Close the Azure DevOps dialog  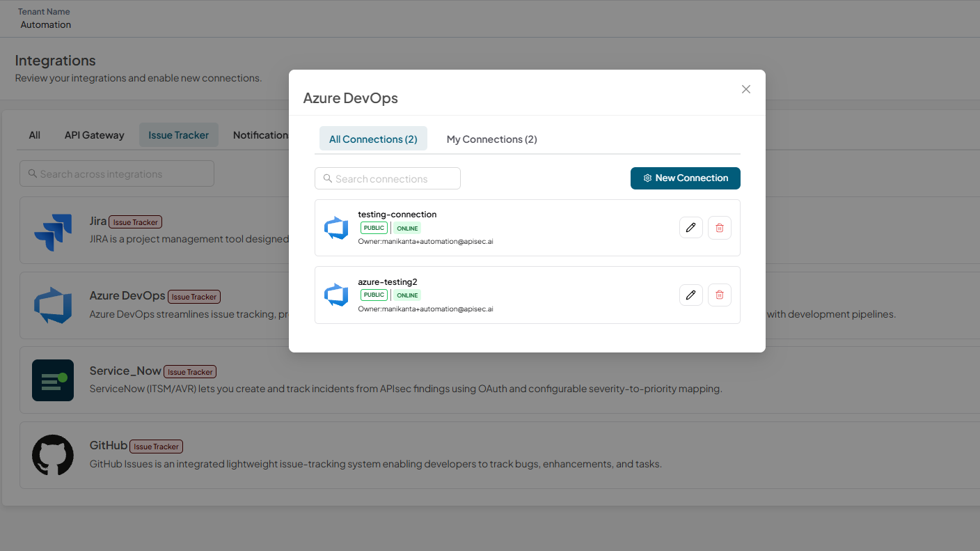[x=746, y=89]
